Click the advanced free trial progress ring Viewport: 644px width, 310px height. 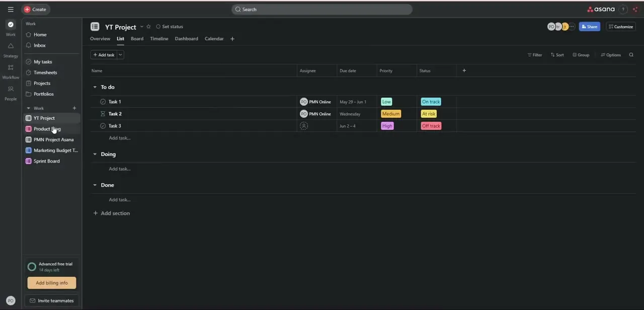[32, 267]
